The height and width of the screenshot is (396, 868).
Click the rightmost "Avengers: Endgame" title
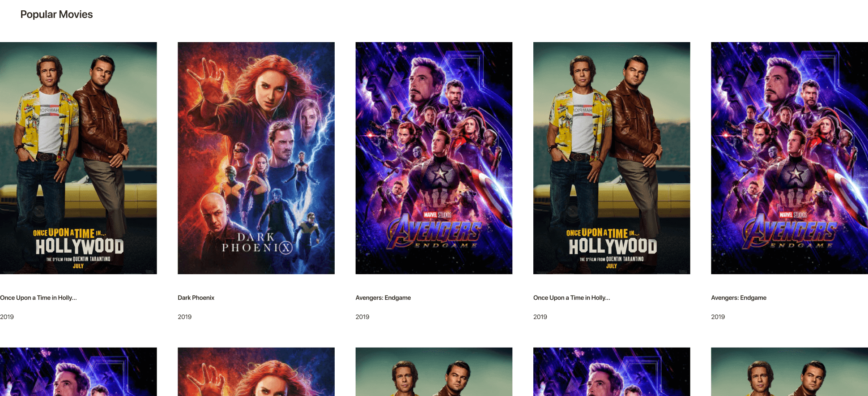click(739, 298)
